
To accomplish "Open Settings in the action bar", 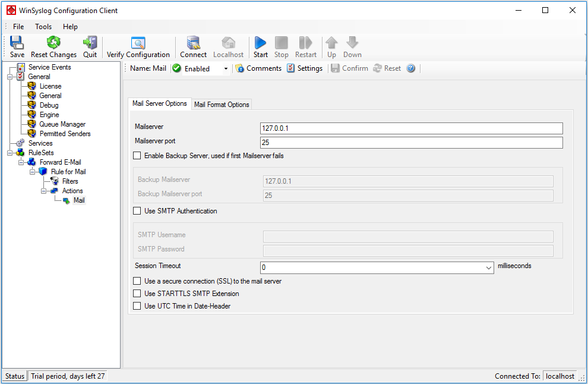I will [x=305, y=68].
